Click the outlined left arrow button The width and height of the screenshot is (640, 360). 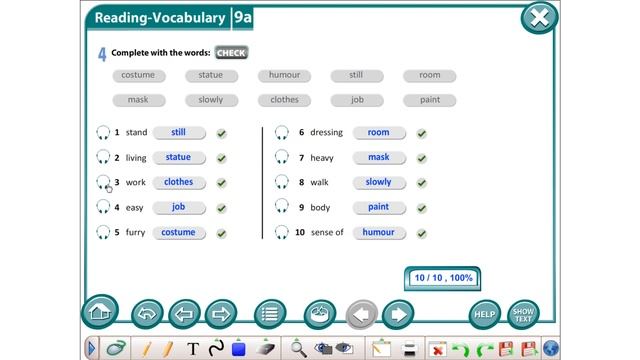tap(184, 314)
